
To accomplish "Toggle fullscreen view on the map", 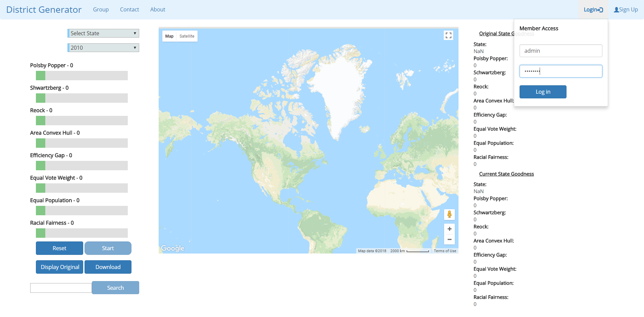I will pyautogui.click(x=448, y=36).
